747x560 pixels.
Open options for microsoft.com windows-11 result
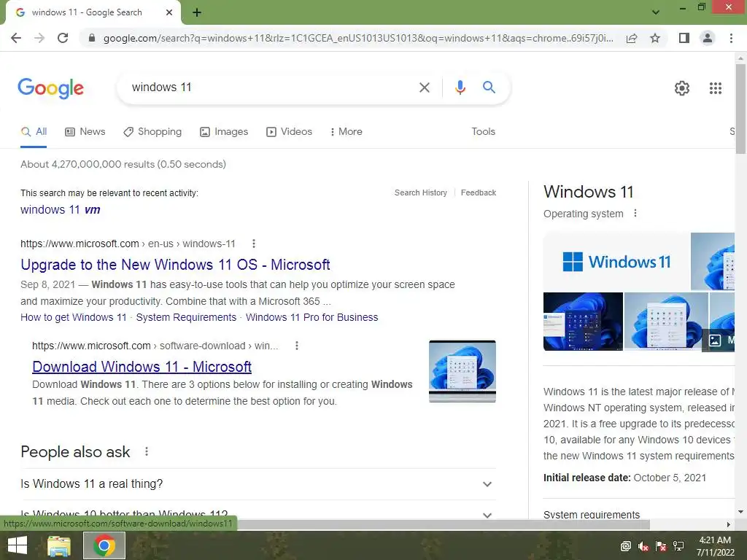point(254,244)
